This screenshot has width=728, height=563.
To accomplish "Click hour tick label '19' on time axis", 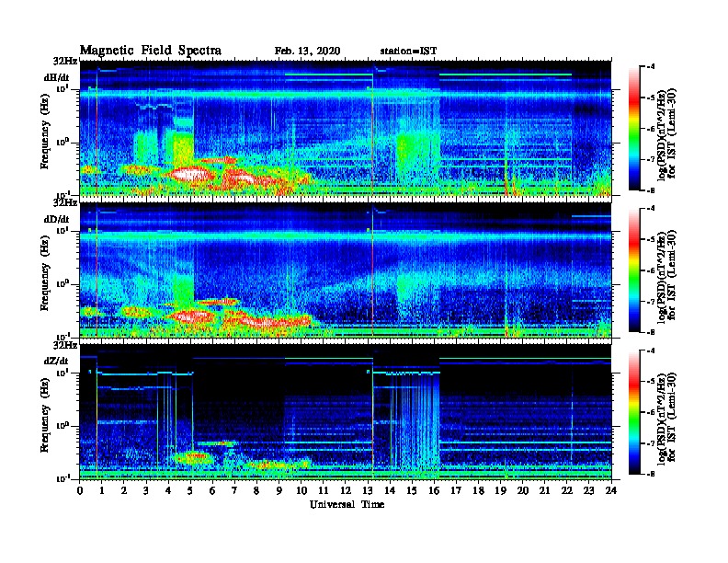I will (500, 491).
